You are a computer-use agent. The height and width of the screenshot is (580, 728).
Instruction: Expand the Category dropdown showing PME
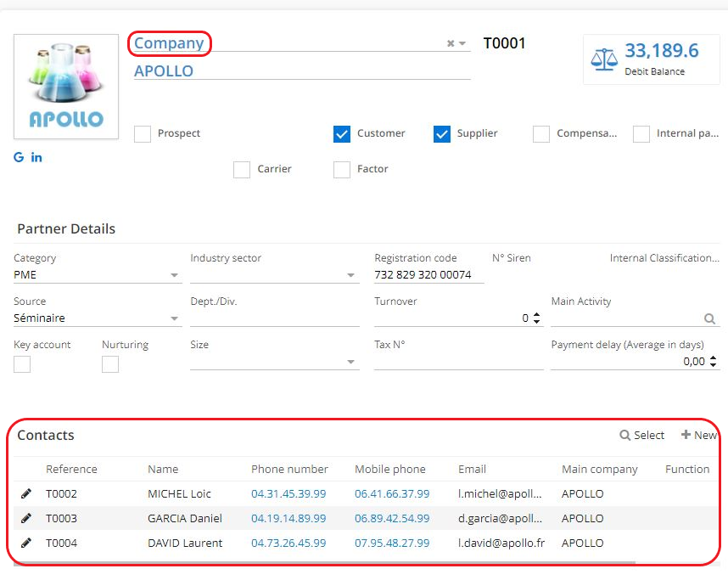(175, 275)
